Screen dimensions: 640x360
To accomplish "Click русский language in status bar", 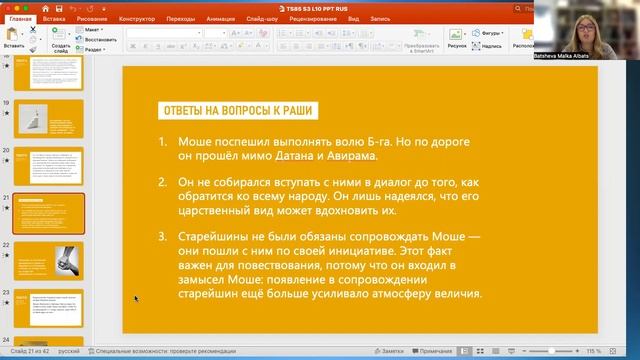I will click(x=69, y=351).
